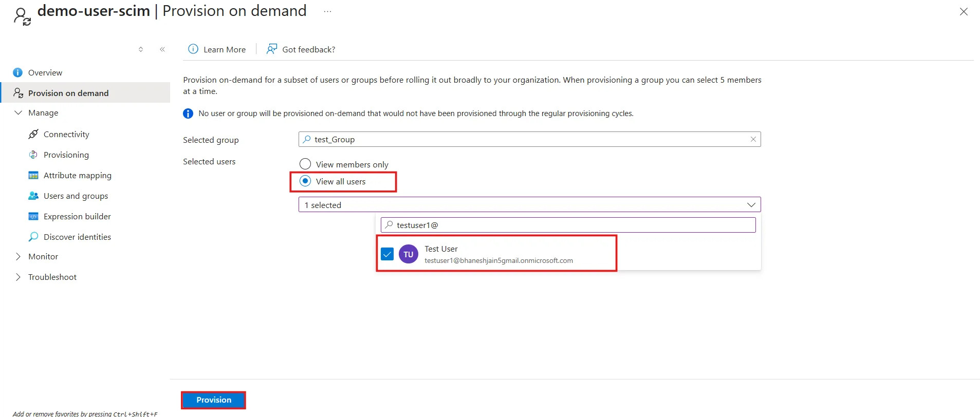Click the page header user-sync icon
This screenshot has height=417, width=980.
(x=22, y=16)
